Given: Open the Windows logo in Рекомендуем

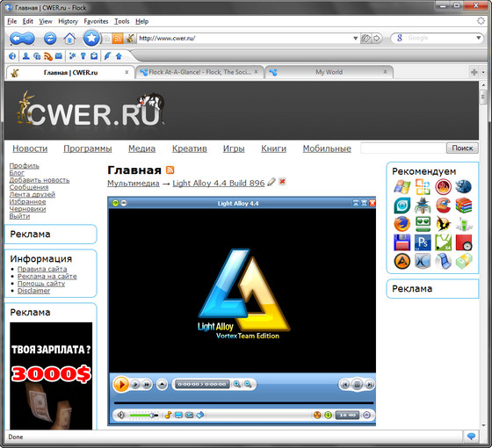Looking at the screenshot, I should click(x=402, y=186).
